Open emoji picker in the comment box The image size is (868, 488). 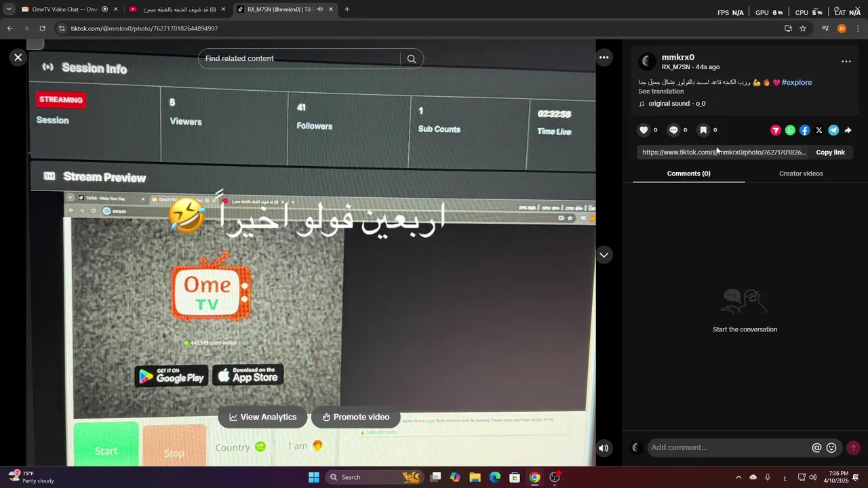831,447
